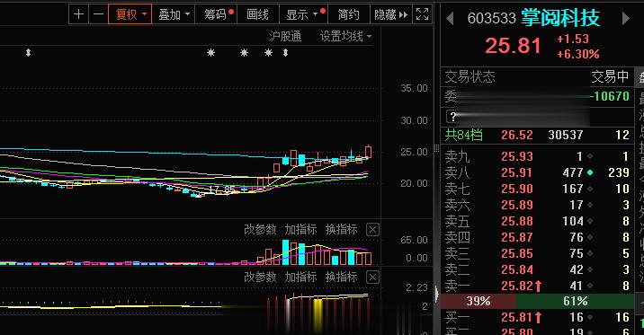Click 改参数 in bottom indicator panel

pos(260,277)
